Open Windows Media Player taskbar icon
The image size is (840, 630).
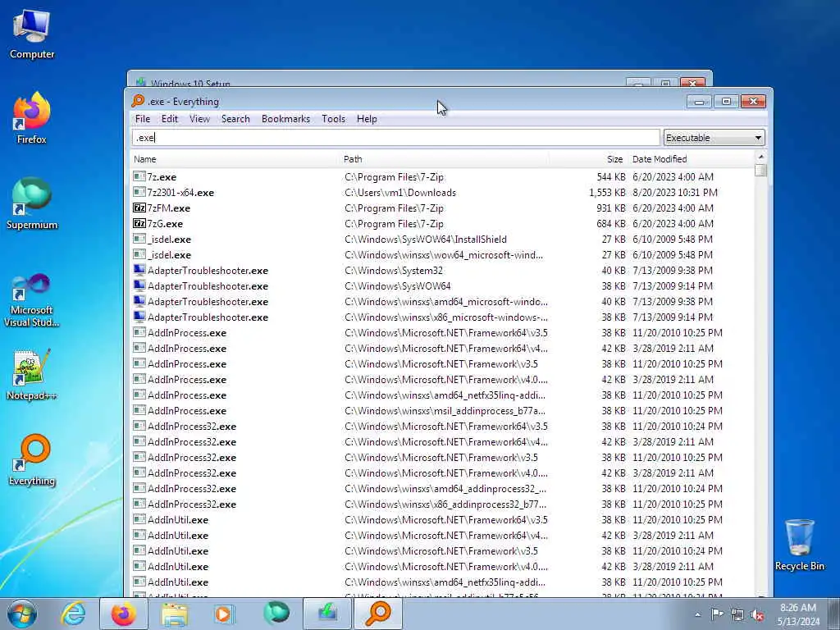pyautogui.click(x=224, y=614)
